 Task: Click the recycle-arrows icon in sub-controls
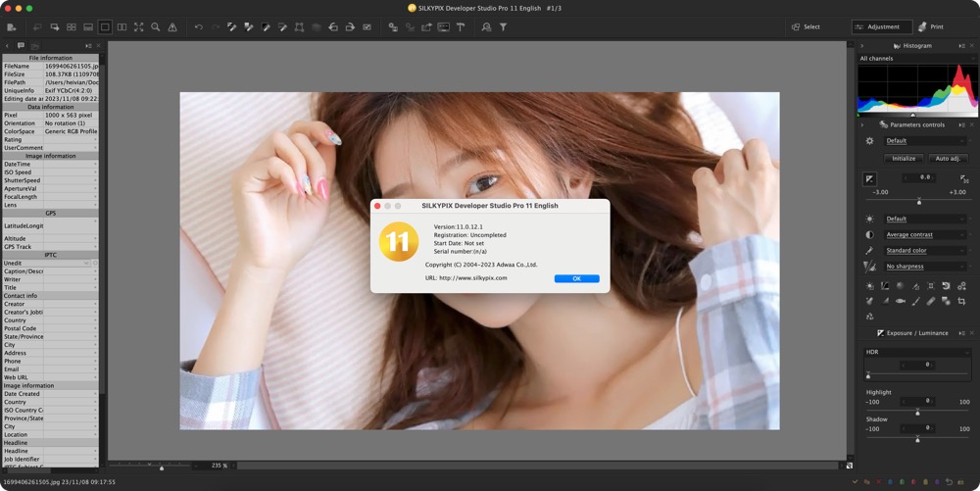(x=869, y=317)
